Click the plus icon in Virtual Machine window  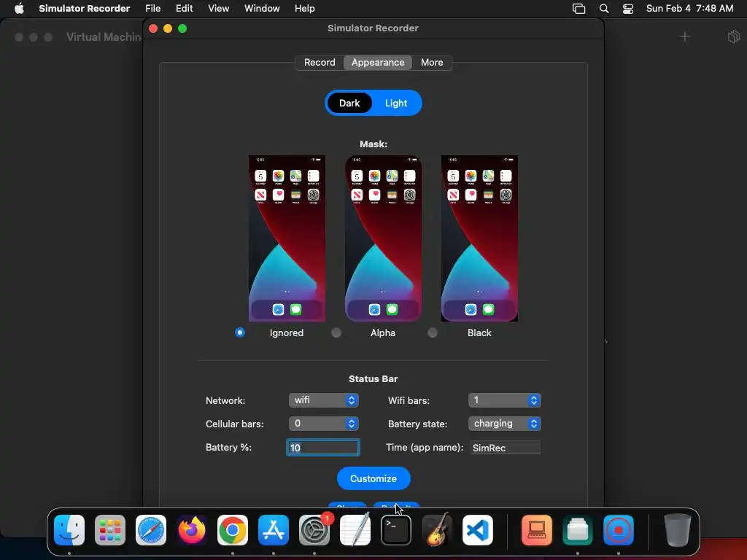tap(684, 36)
